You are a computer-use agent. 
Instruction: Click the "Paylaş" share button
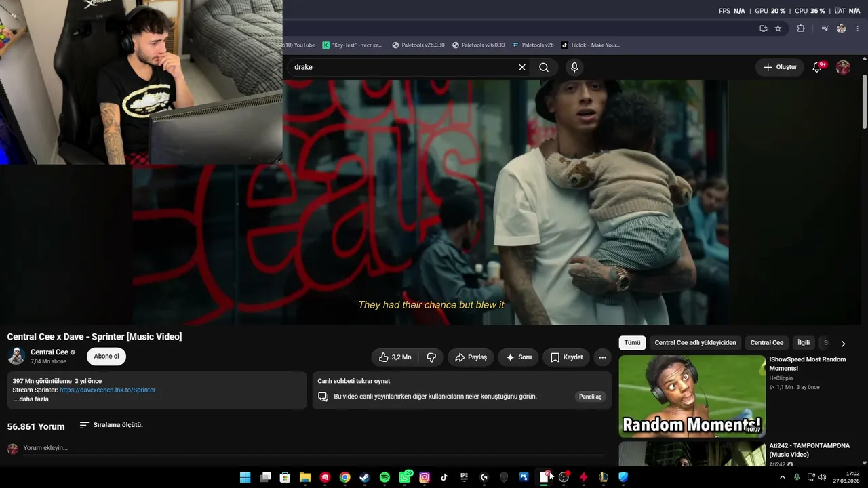click(471, 357)
